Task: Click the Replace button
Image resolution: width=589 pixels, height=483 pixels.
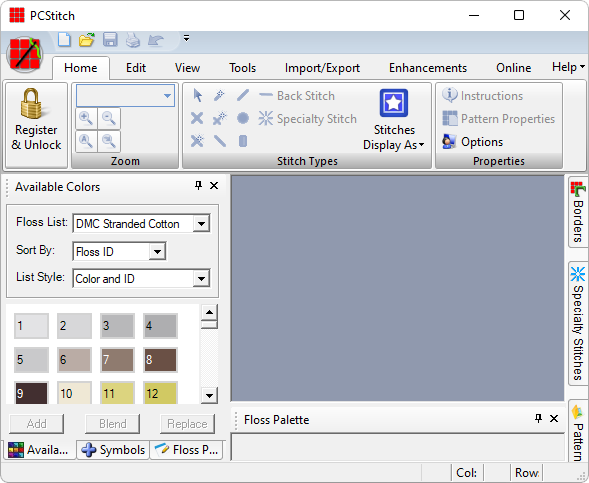Action: (187, 424)
